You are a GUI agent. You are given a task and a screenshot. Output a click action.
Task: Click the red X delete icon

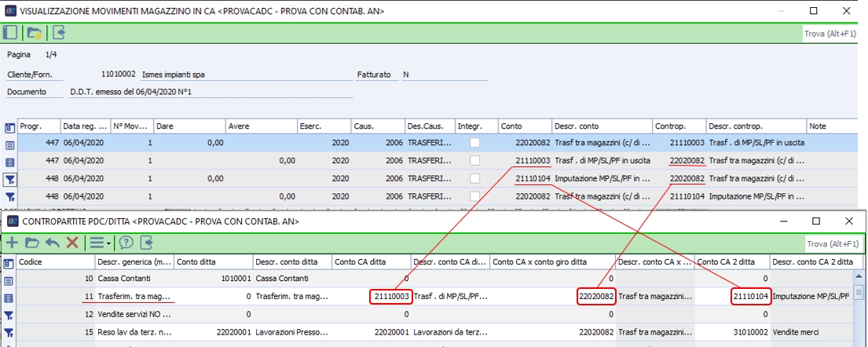[x=72, y=243]
